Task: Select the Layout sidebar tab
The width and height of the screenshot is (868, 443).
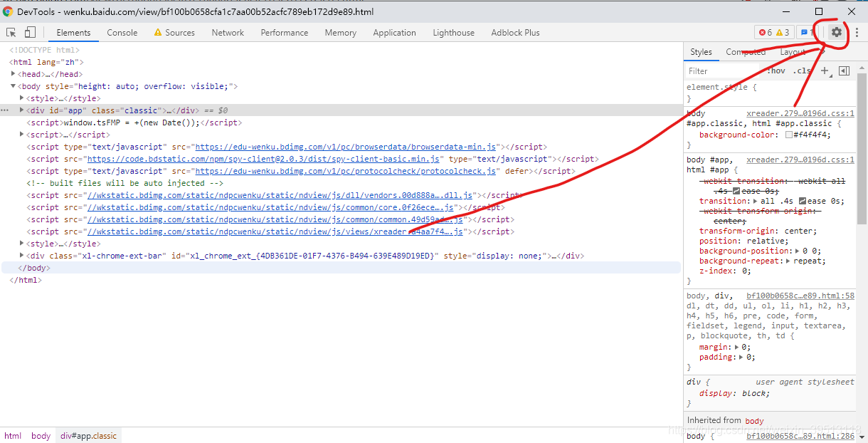Action: tap(793, 52)
